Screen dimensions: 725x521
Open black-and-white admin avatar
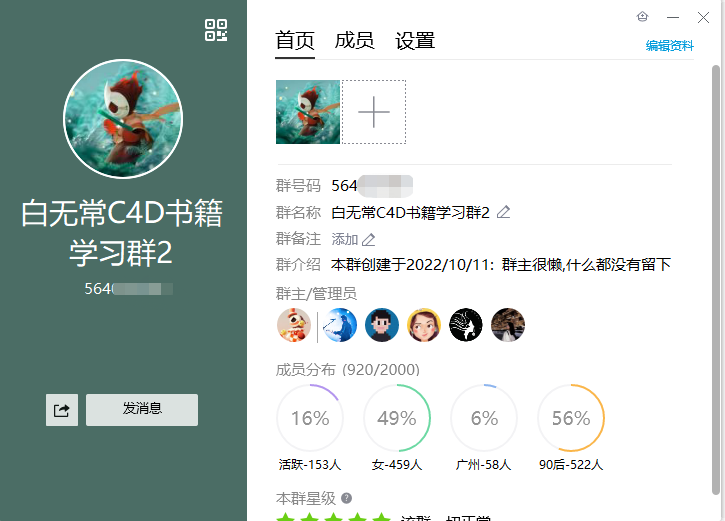(466, 325)
